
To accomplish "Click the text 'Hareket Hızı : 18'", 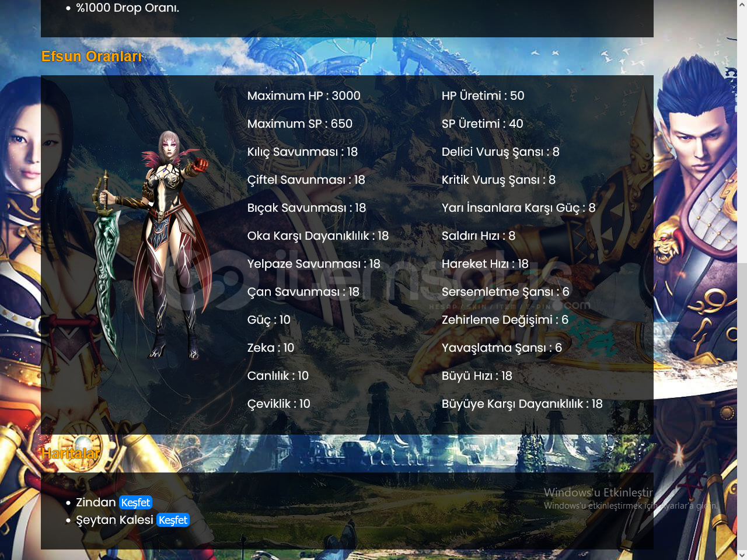I will [x=484, y=264].
